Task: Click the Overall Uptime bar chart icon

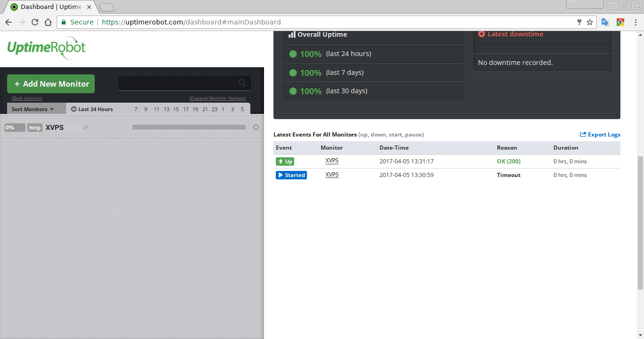Action: [292, 34]
